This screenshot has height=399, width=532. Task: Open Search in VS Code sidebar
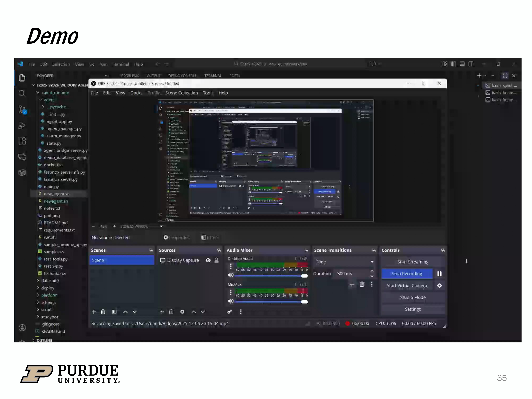pyautogui.click(x=22, y=93)
